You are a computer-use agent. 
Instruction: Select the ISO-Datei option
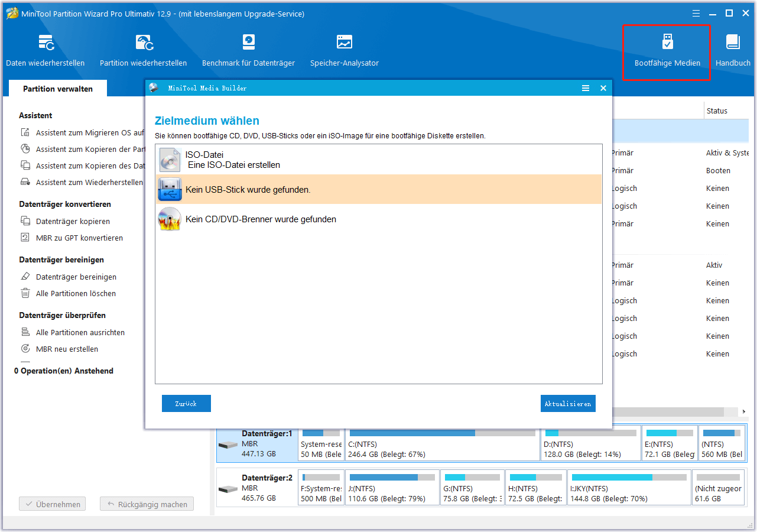pos(379,160)
